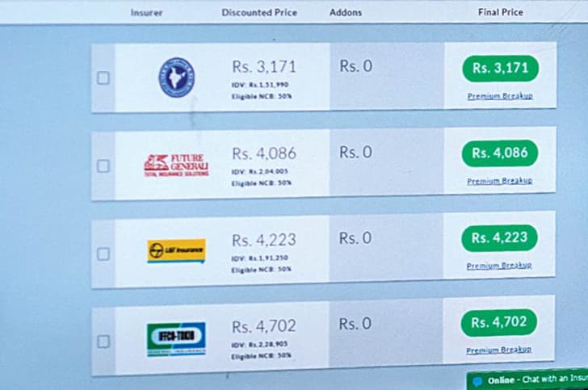Click the green Rs. 4,223 price button
The image size is (588, 390).
point(499,237)
